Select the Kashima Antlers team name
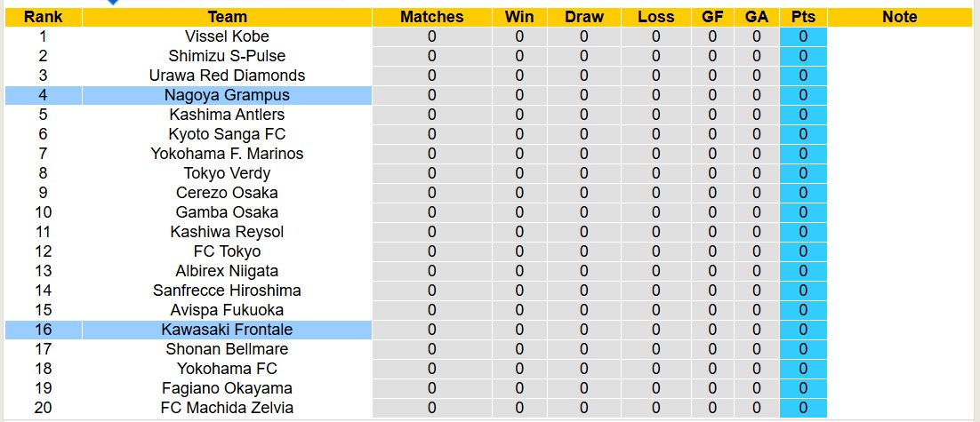Viewport: 980px width, 422px height. pos(227,115)
